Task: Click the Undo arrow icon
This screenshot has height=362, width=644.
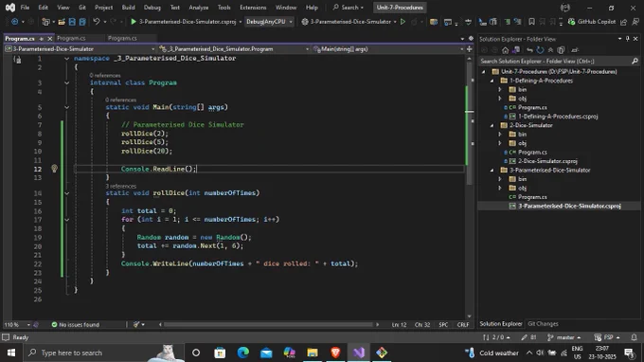Action: 97,22
